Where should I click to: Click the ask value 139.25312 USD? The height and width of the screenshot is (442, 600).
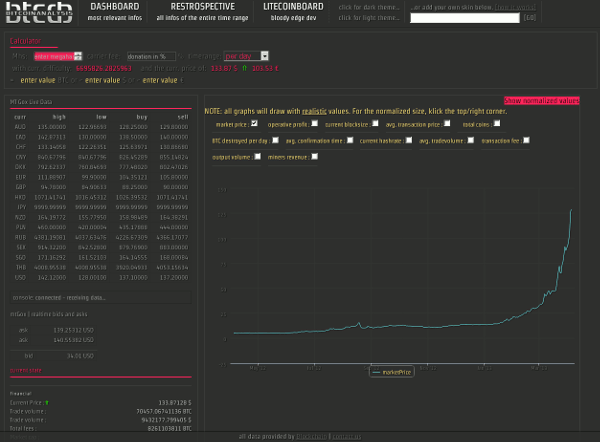[73, 330]
